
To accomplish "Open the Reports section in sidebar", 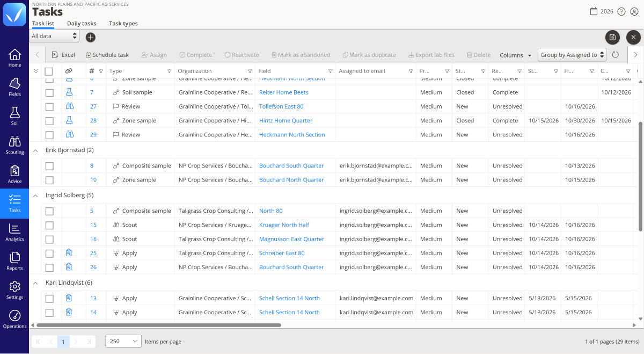I will (14, 261).
